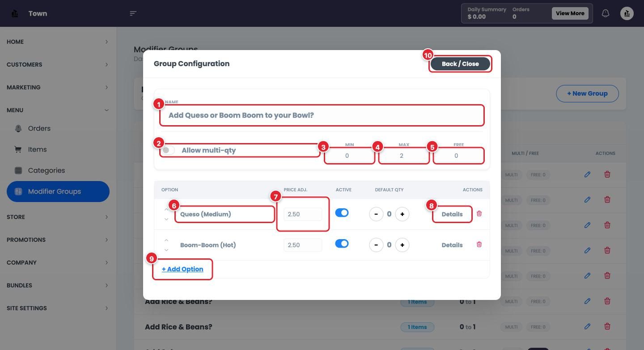Expand the BUNDLES sidebar section
The width and height of the screenshot is (644, 350).
tap(58, 285)
